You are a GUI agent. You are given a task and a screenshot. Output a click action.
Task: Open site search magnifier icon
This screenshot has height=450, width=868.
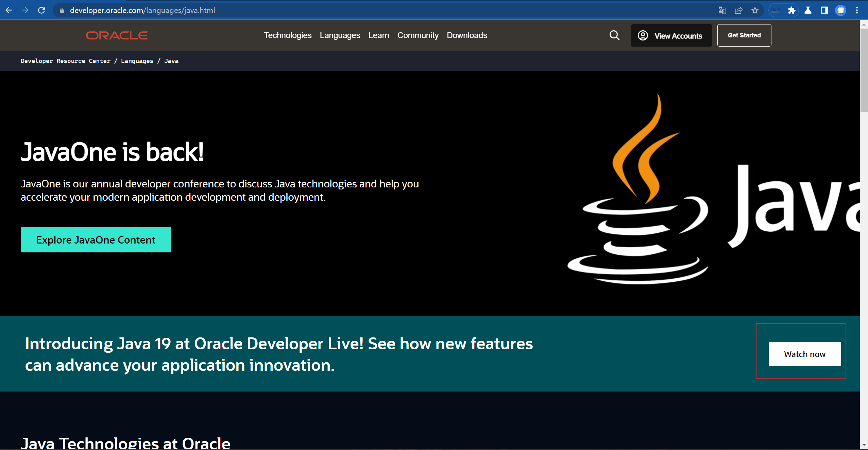(x=614, y=35)
